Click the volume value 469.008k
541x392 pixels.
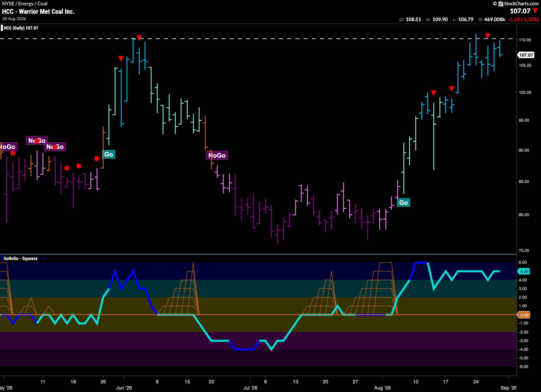coord(495,19)
